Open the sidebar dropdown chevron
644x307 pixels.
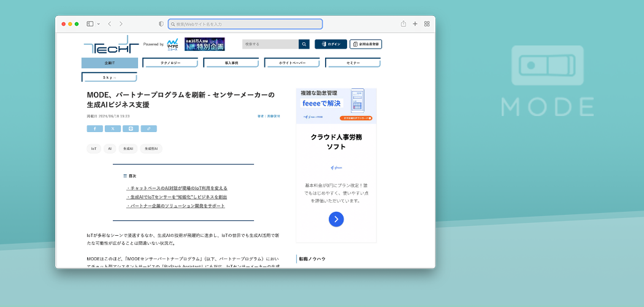point(98,24)
